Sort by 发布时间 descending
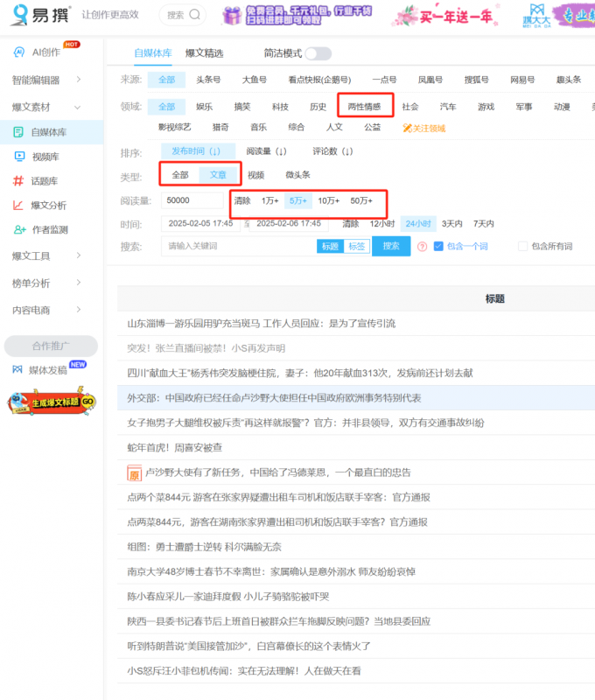595x700 pixels. pos(197,151)
